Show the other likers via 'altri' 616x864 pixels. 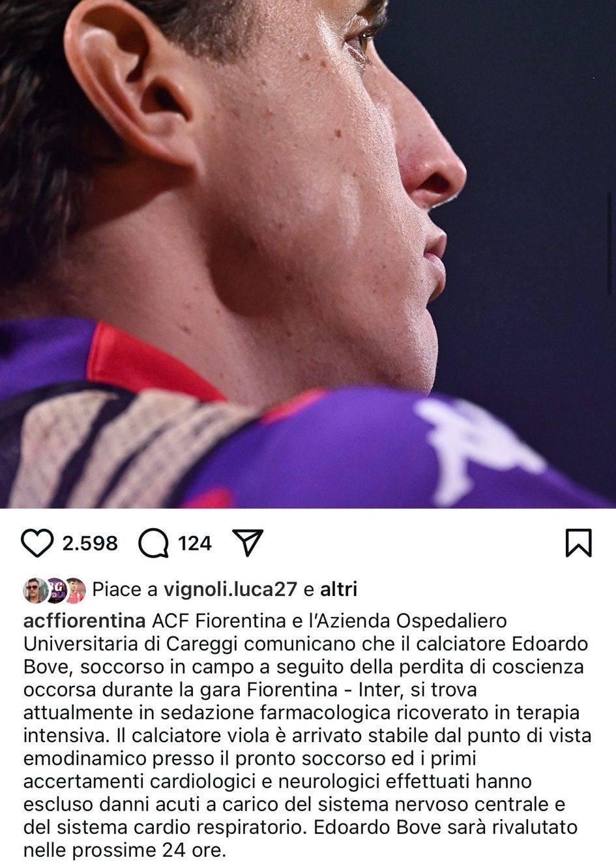(338, 589)
